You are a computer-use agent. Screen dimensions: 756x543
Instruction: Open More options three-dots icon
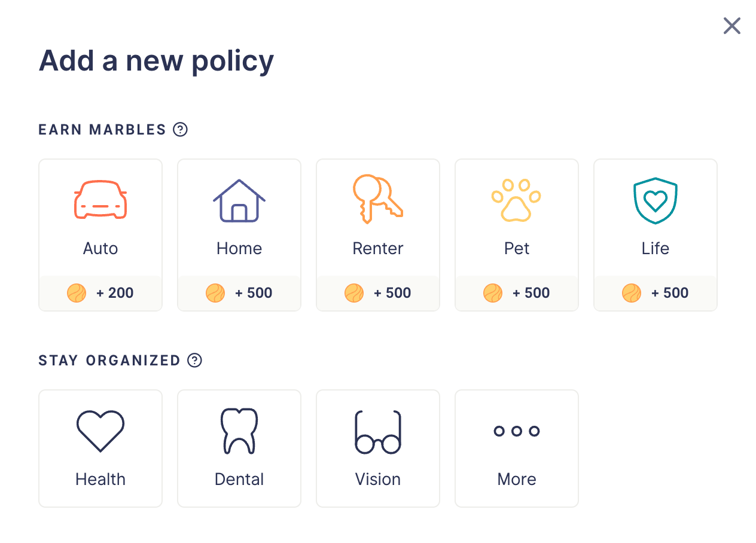tap(517, 431)
